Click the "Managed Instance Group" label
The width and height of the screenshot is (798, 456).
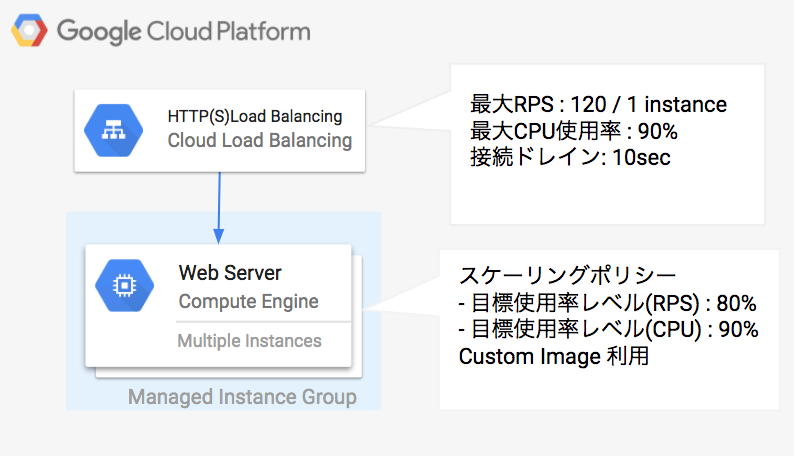(242, 396)
